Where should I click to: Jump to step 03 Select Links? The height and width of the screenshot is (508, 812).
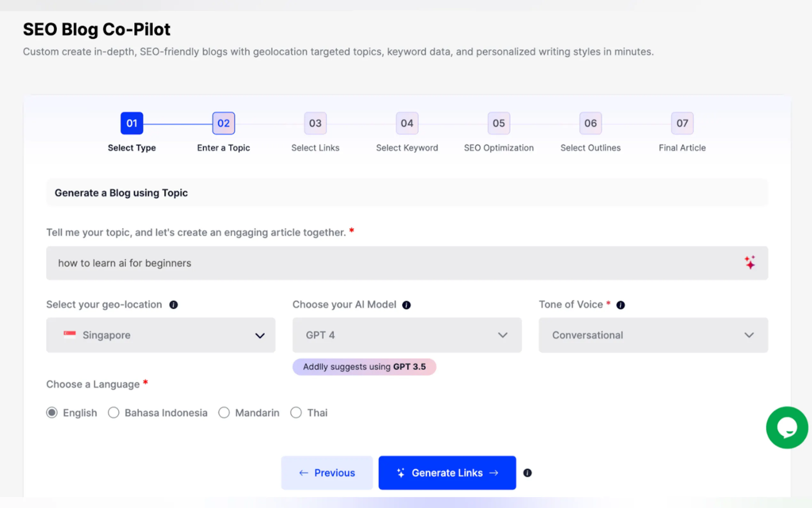pos(315,123)
